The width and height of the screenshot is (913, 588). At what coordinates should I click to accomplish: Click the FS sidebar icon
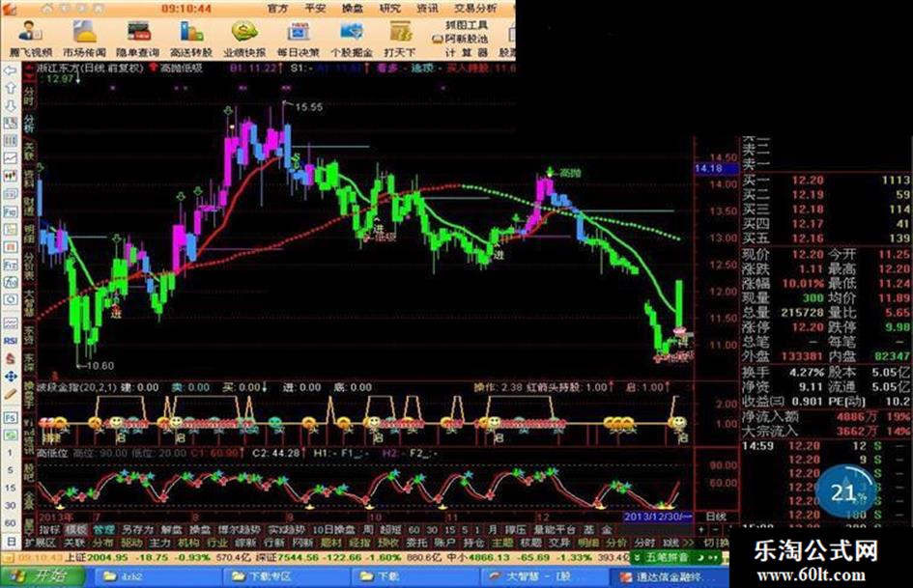point(11,417)
